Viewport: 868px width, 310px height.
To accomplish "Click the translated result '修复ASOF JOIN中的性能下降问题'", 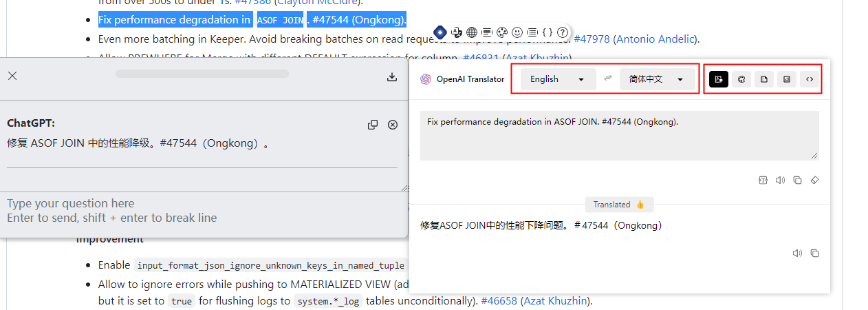I will (495, 225).
